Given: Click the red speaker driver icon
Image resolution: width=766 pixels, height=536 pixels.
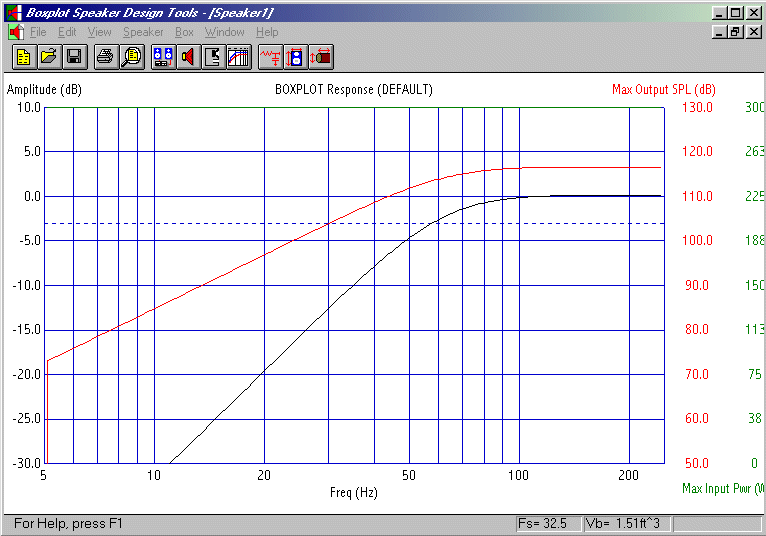Looking at the screenshot, I should coord(189,57).
